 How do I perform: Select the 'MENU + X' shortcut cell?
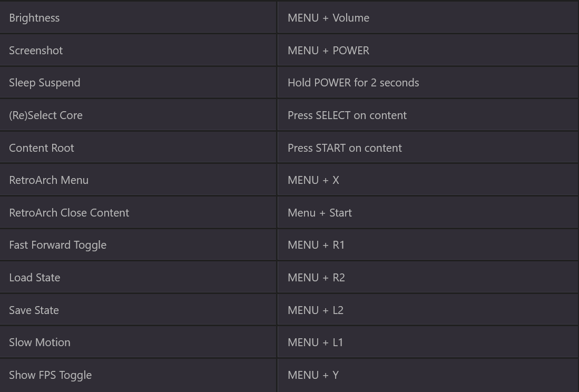coord(313,180)
